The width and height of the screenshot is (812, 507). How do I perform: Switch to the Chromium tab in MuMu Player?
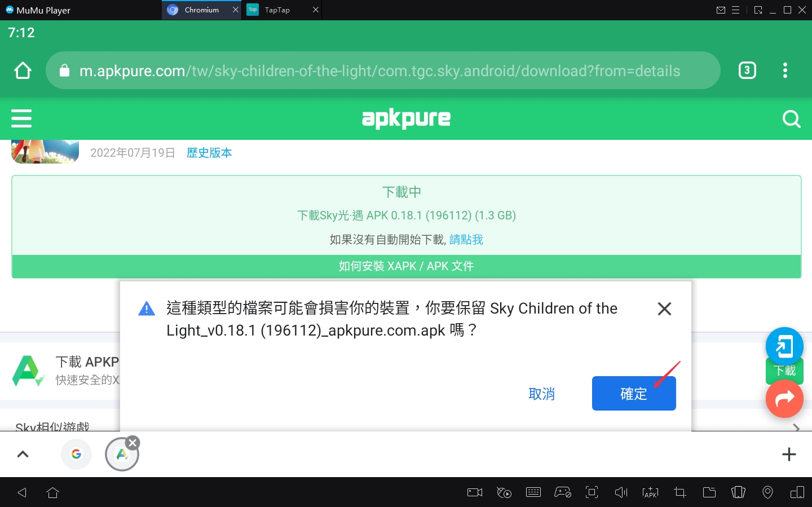[x=201, y=10]
